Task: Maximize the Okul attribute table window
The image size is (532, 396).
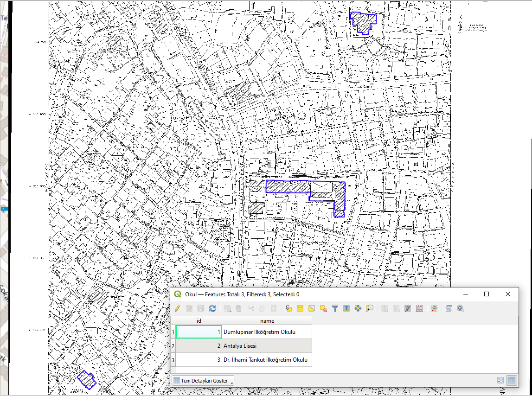Action: tap(487, 294)
